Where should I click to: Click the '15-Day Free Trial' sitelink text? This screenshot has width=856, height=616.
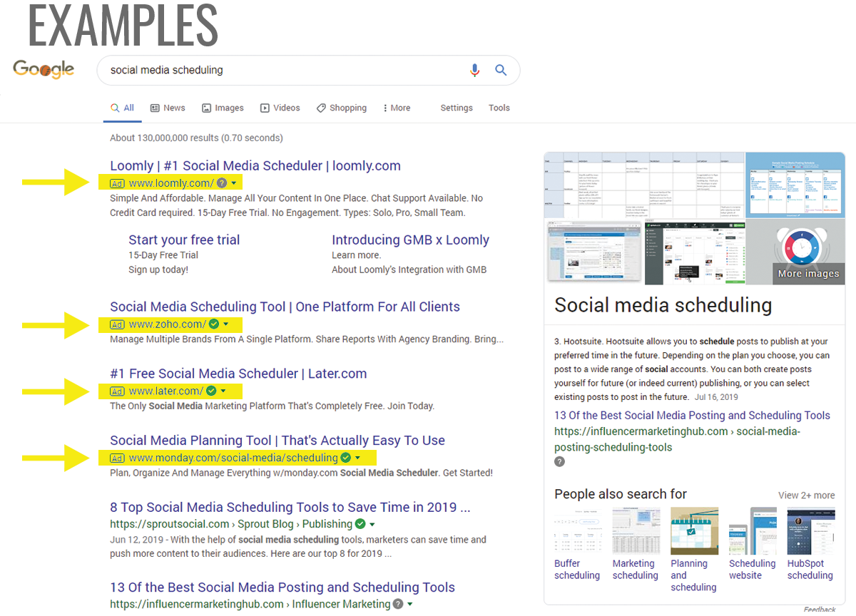pos(163,255)
